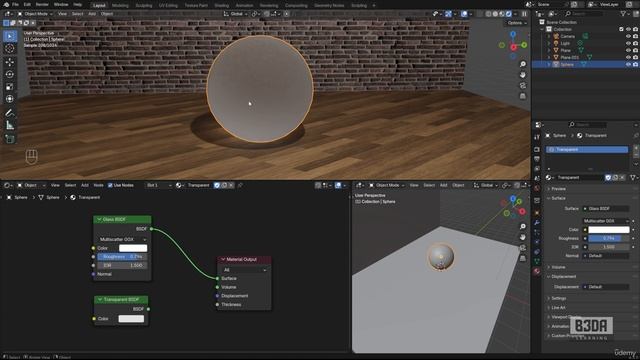Switch to the Sculpting workspace tab

pyautogui.click(x=144, y=6)
